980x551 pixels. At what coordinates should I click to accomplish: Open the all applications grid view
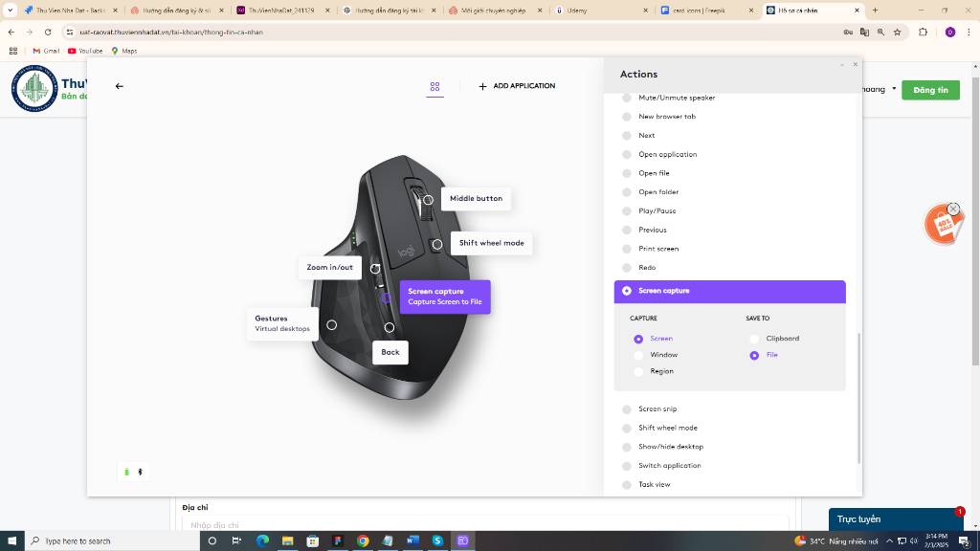point(434,86)
